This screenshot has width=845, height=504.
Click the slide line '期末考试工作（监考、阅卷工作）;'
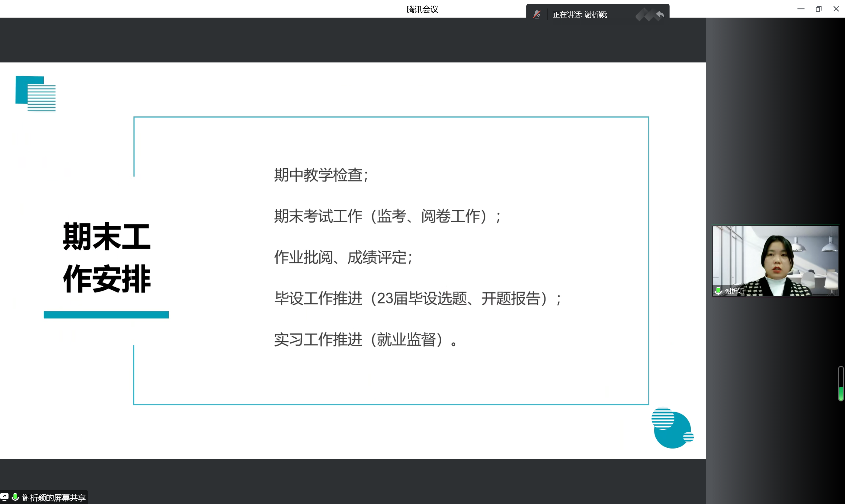[388, 216]
